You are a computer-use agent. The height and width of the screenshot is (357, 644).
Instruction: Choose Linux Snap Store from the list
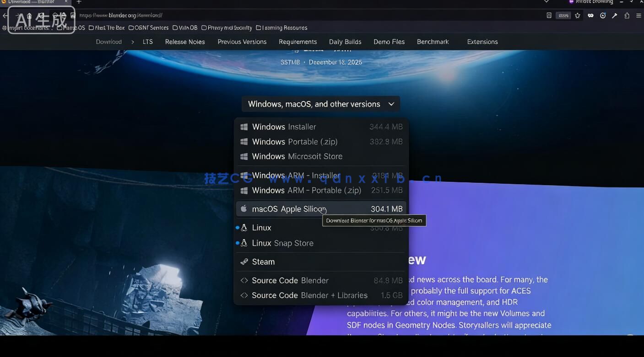point(282,243)
